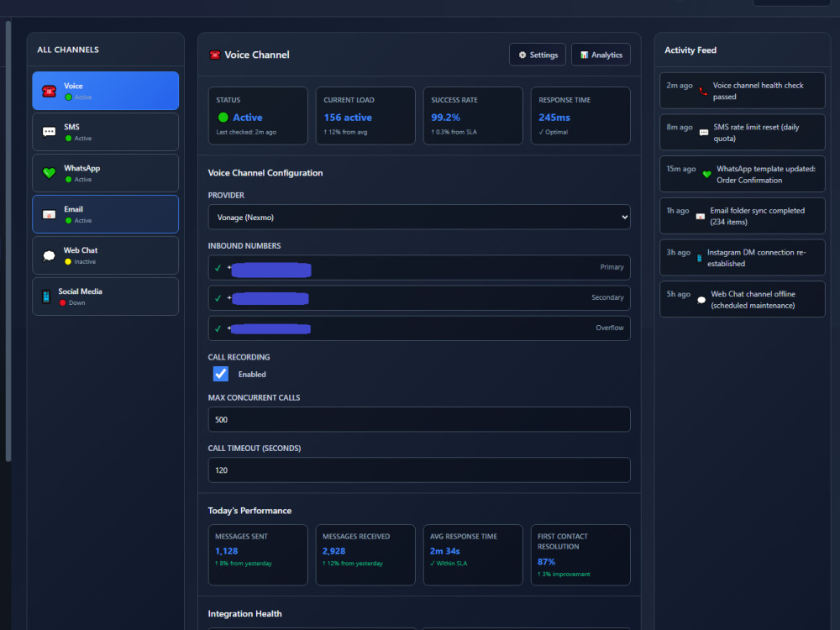Click the Call Timeout seconds field

click(x=419, y=470)
